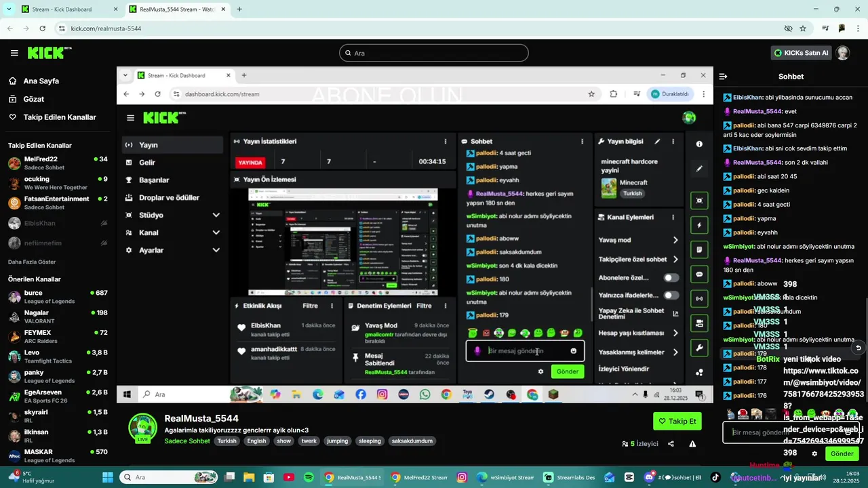This screenshot has width=868, height=488.
Task: Switch to the Stream - Kick Dashboard tab
Action: pos(68,9)
